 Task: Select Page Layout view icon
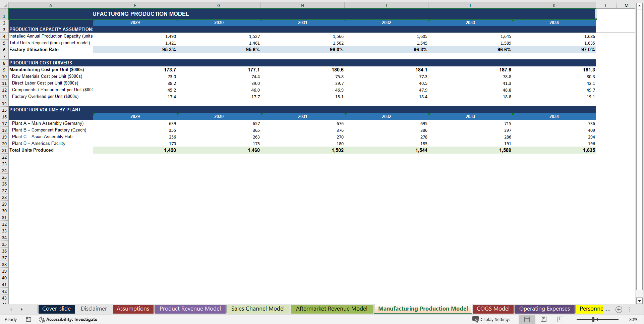click(543, 319)
